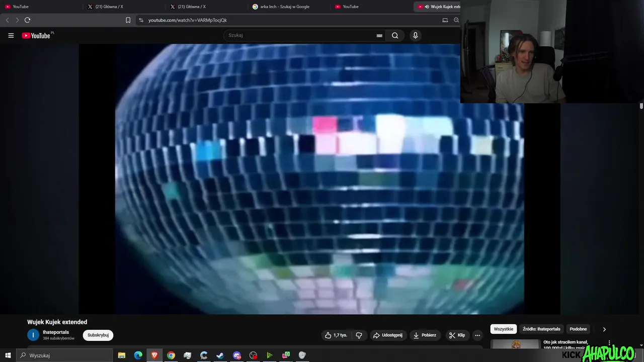Switch to first '(21) Główna / X' tab
Image resolution: width=644 pixels, height=362 pixels.
click(x=123, y=7)
